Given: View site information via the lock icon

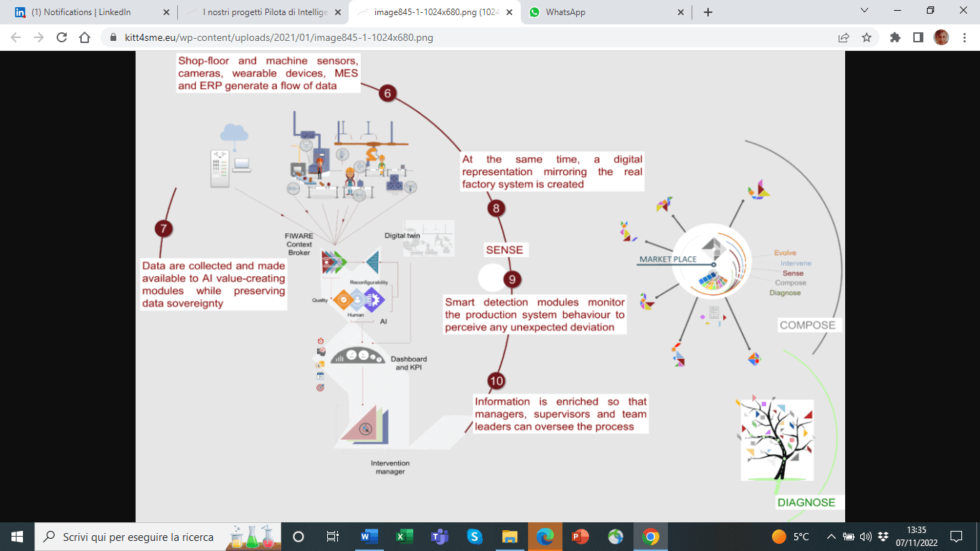Looking at the screenshot, I should [x=113, y=37].
